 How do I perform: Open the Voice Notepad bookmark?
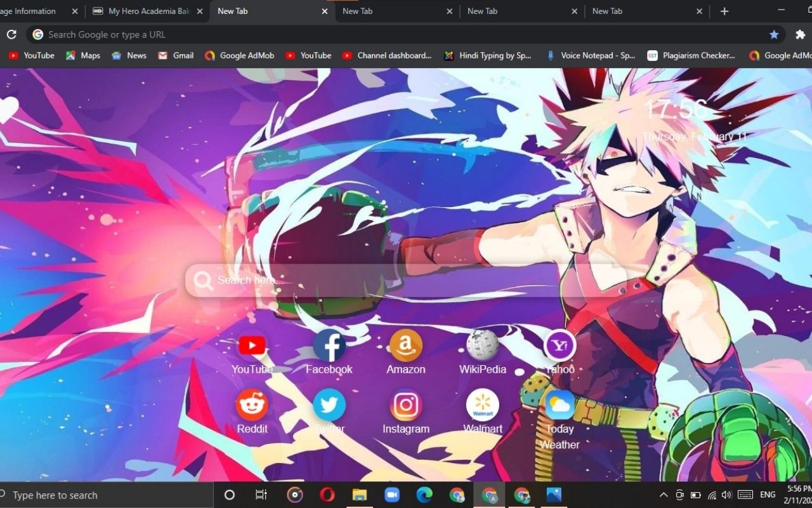click(x=591, y=56)
